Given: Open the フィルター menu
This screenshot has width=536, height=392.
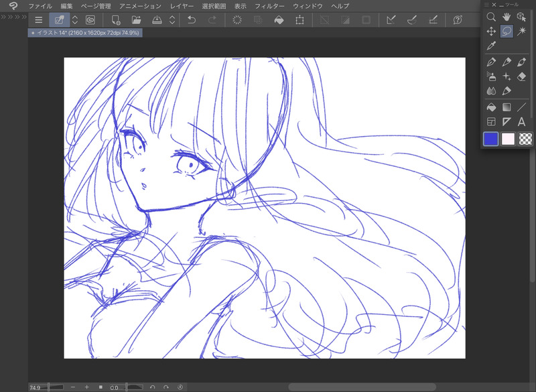Looking at the screenshot, I should (269, 6).
